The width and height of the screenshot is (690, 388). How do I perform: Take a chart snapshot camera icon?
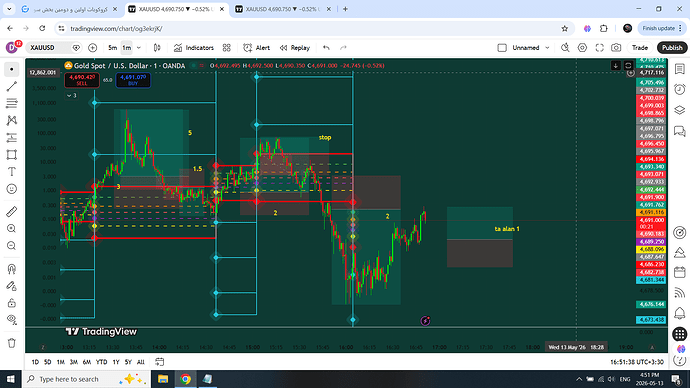[x=617, y=48]
